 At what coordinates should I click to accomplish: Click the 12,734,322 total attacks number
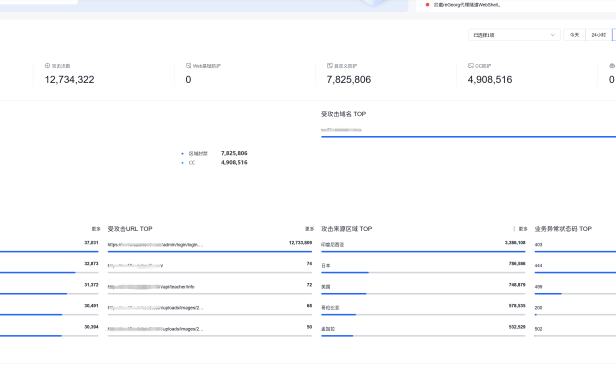click(x=70, y=80)
